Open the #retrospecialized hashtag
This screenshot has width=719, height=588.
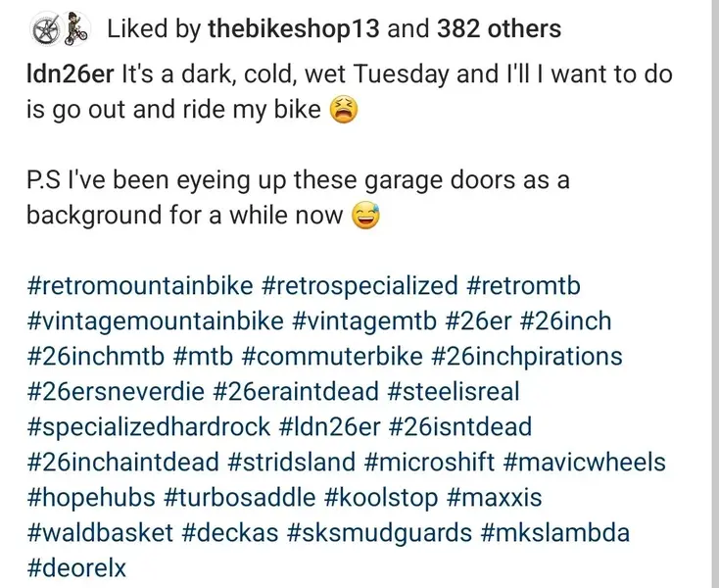[x=359, y=286]
